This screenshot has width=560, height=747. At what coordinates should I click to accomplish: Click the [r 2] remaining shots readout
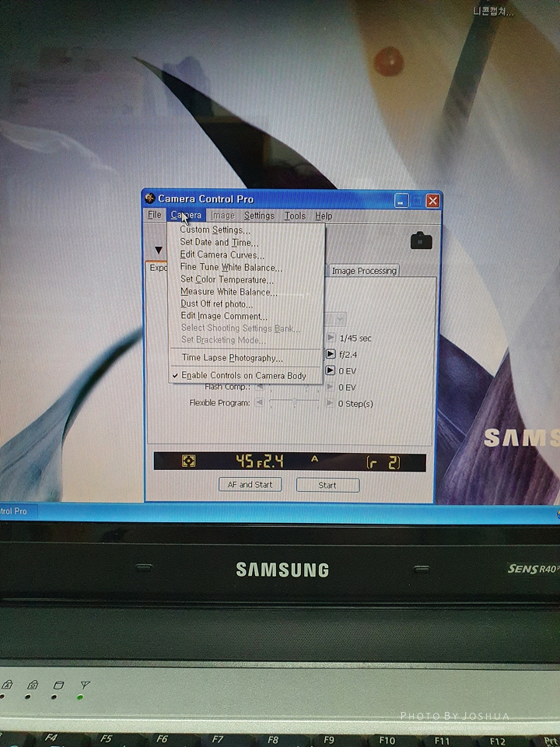[x=383, y=462]
